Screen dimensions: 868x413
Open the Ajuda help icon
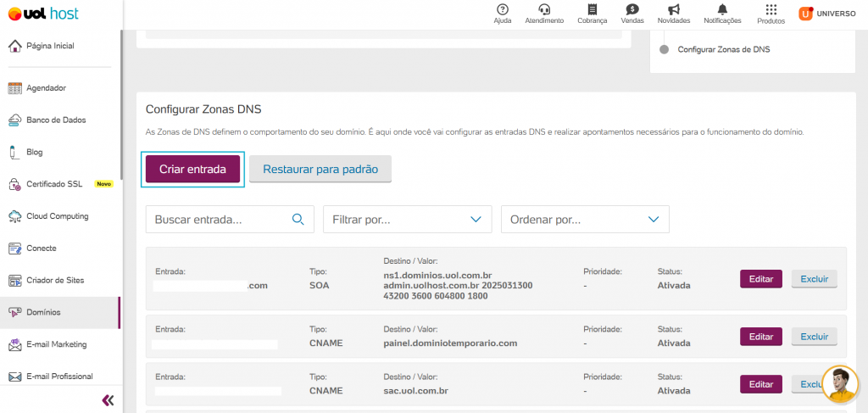pyautogui.click(x=502, y=10)
